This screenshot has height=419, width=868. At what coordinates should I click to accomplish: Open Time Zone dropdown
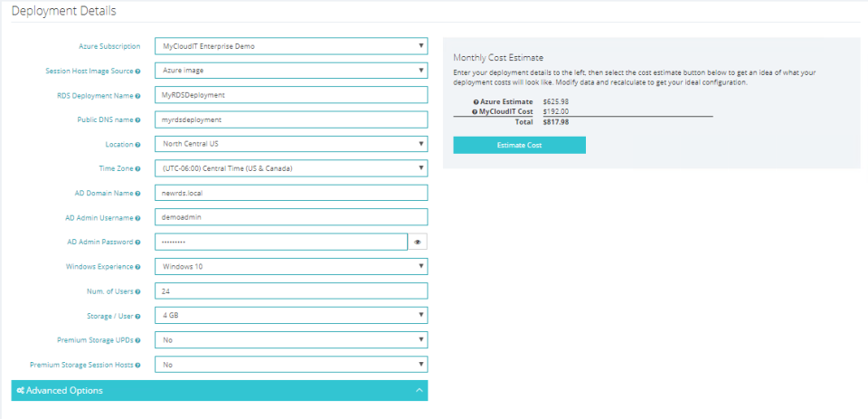pos(291,168)
